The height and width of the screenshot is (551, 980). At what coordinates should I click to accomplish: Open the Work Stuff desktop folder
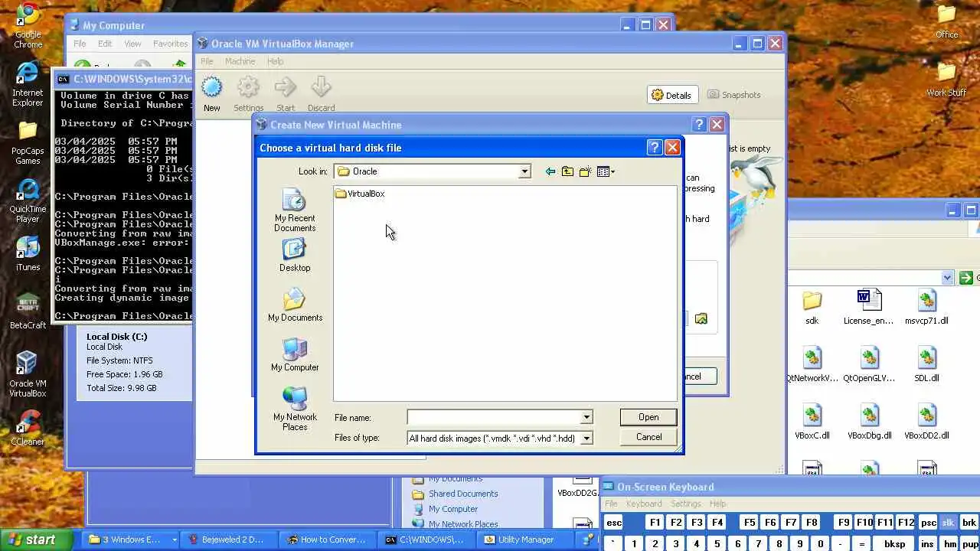coord(947,80)
